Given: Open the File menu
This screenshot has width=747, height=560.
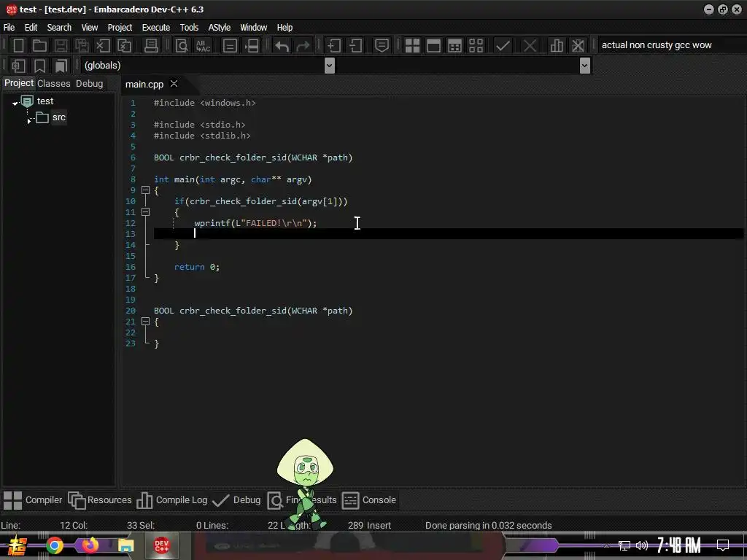Looking at the screenshot, I should point(9,28).
